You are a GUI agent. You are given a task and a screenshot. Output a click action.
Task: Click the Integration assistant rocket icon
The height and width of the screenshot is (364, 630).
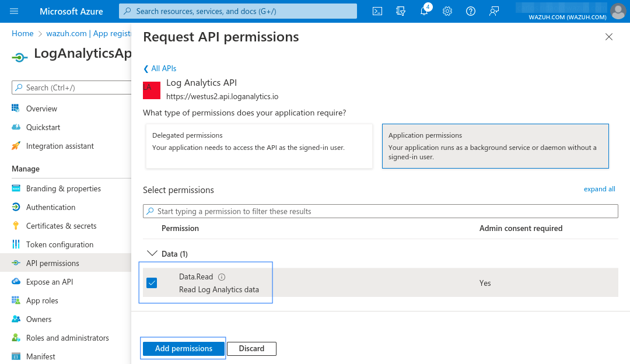pyautogui.click(x=16, y=146)
